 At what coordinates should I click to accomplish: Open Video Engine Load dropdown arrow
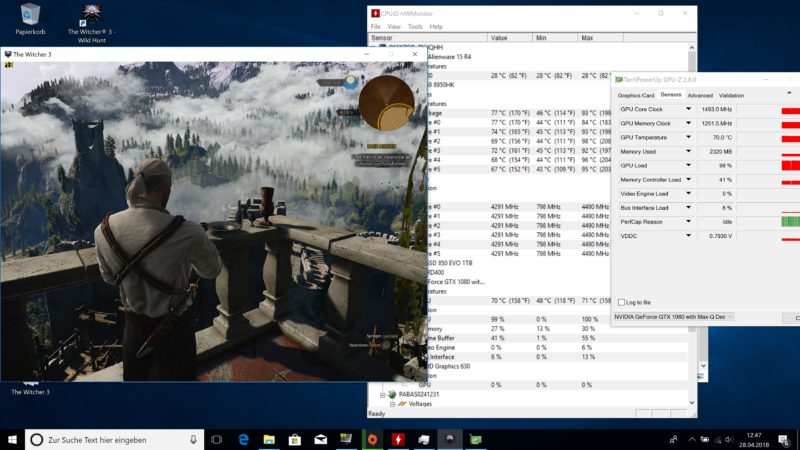(x=688, y=194)
